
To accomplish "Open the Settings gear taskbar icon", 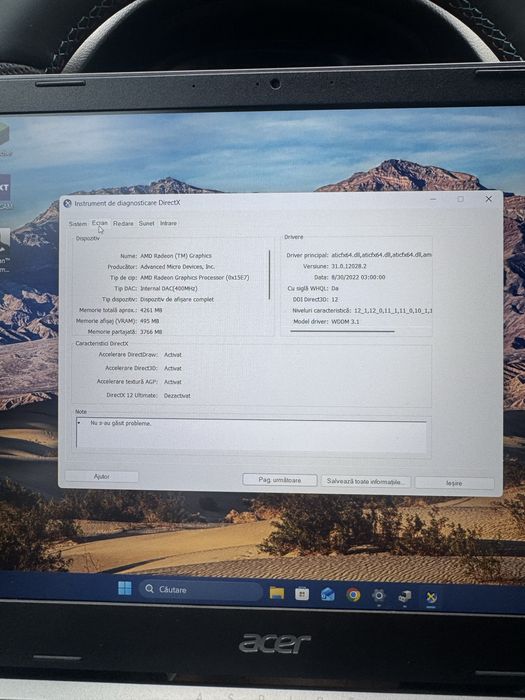I will point(379,596).
